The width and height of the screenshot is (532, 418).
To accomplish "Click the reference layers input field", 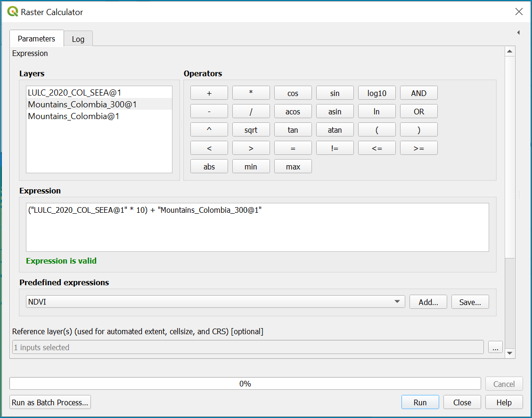I will [x=248, y=347].
